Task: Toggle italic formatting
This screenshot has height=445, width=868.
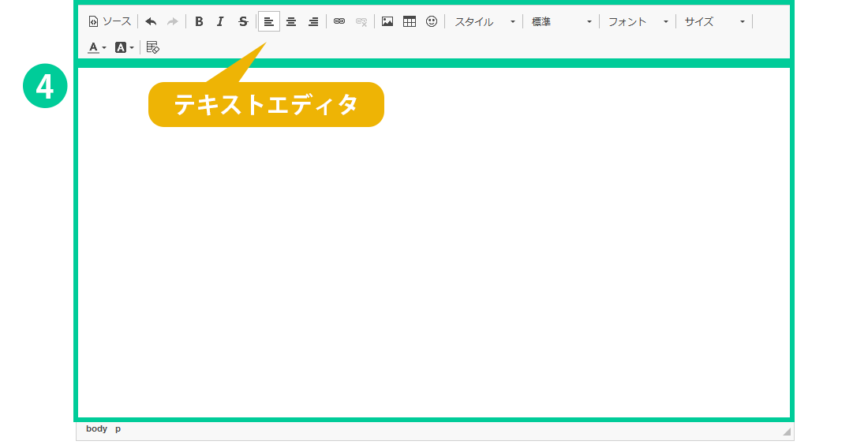Action: pos(221,21)
